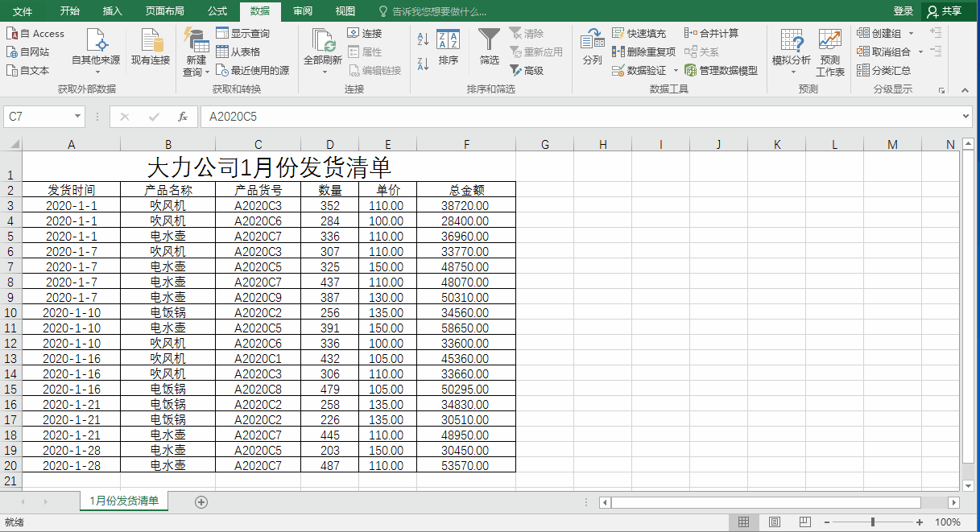Expand the 数据验证 dropdown arrow
The height and width of the screenshot is (532, 980).
coord(676,70)
